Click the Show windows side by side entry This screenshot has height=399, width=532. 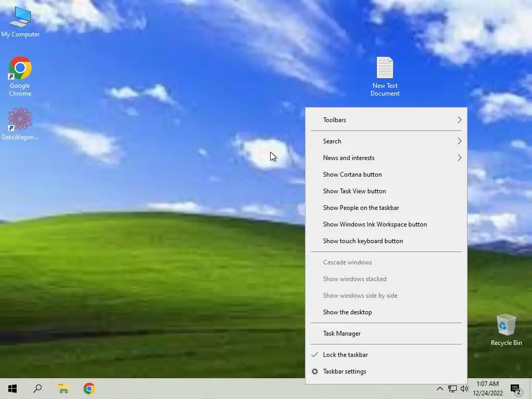[x=386, y=296]
